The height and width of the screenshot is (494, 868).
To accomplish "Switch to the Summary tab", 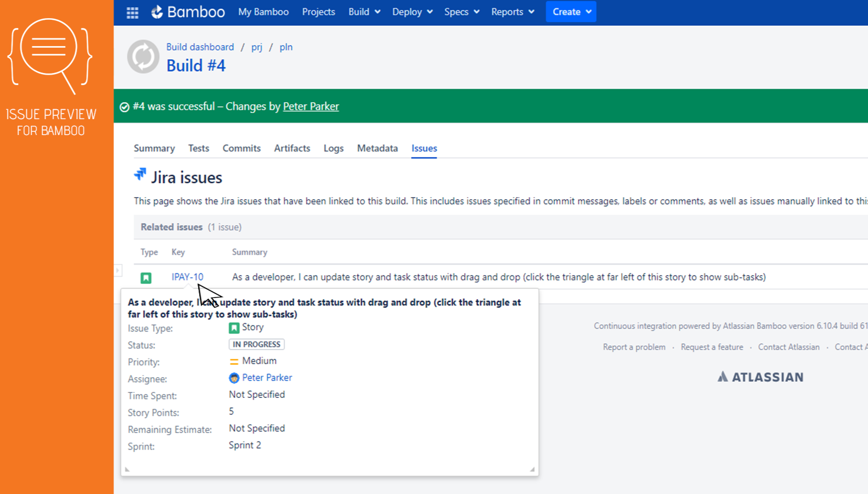I will pos(154,148).
